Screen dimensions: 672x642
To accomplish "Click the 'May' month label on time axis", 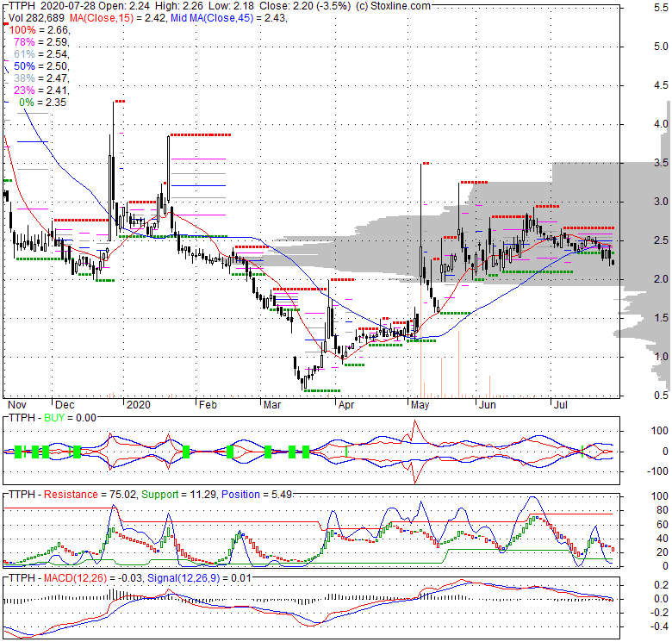I will tap(420, 404).
